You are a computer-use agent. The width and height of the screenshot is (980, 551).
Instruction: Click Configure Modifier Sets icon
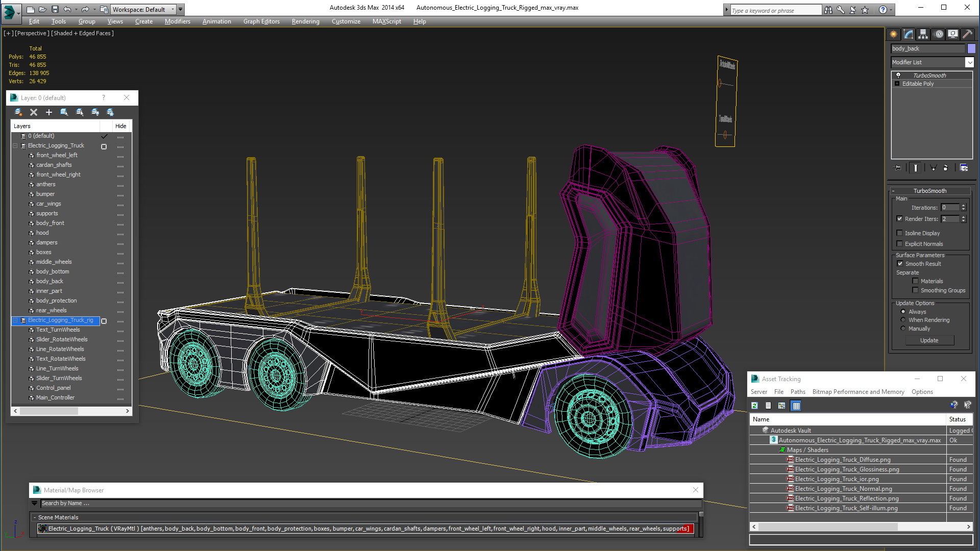pyautogui.click(x=964, y=168)
